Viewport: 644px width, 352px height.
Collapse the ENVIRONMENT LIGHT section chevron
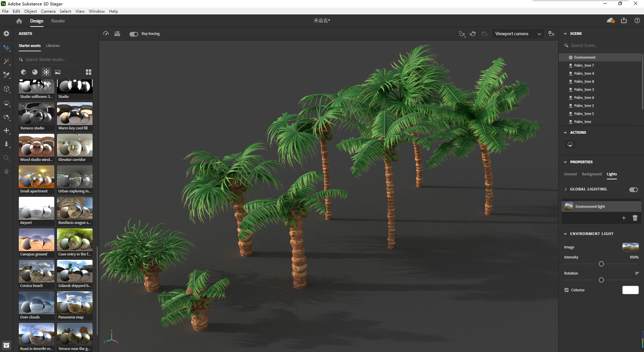pyautogui.click(x=565, y=234)
